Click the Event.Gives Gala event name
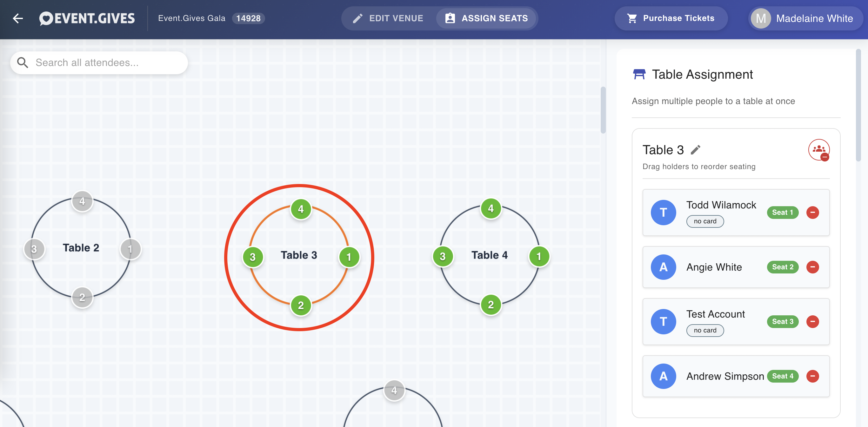The width and height of the screenshot is (868, 427). [192, 18]
